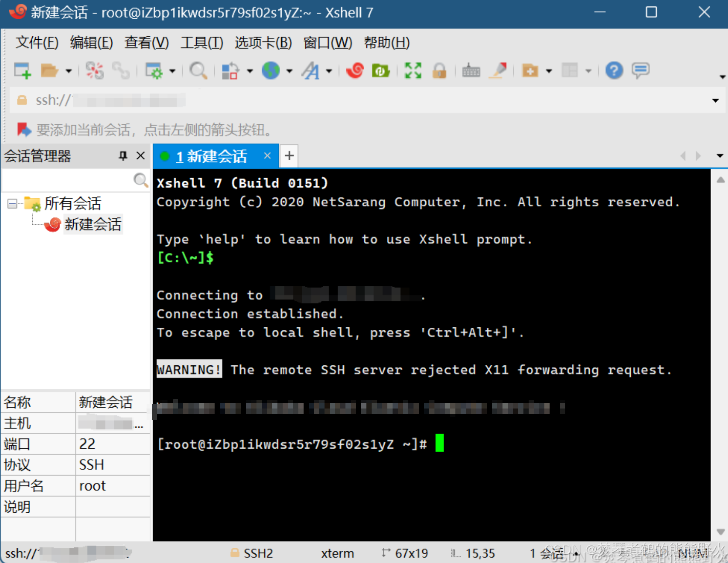Viewport: 728px width, 563px height.
Task: Open the 选项卡(B) menu
Action: pos(263,43)
